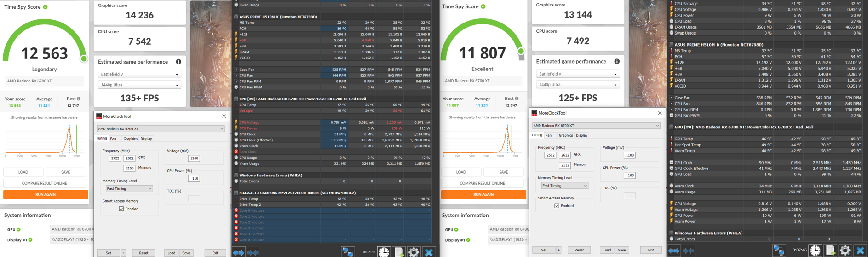Click RUN AGAIN under the 12 563 score

pyautogui.click(x=46, y=194)
